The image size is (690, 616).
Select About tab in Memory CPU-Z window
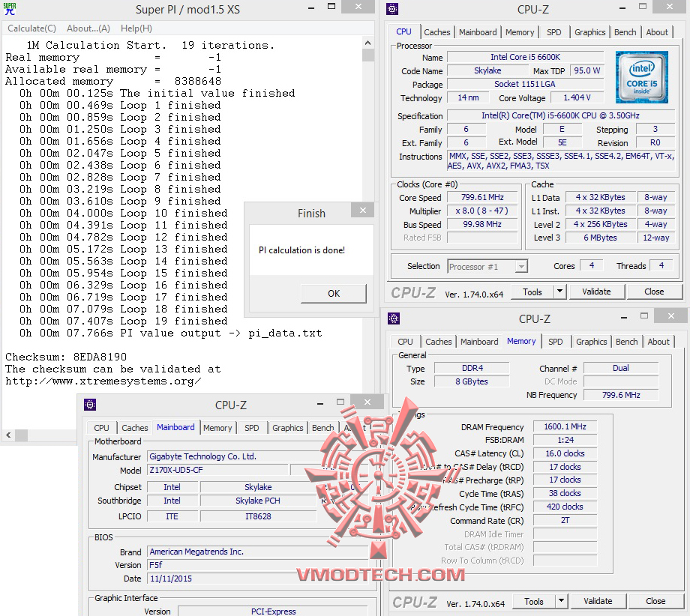[658, 342]
